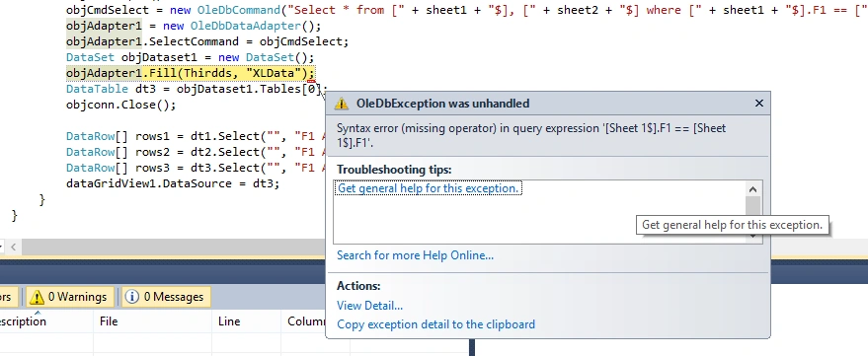Click up arrow of troubleshooting tips scrollbar
This screenshot has width=868, height=356.
pyautogui.click(x=752, y=189)
